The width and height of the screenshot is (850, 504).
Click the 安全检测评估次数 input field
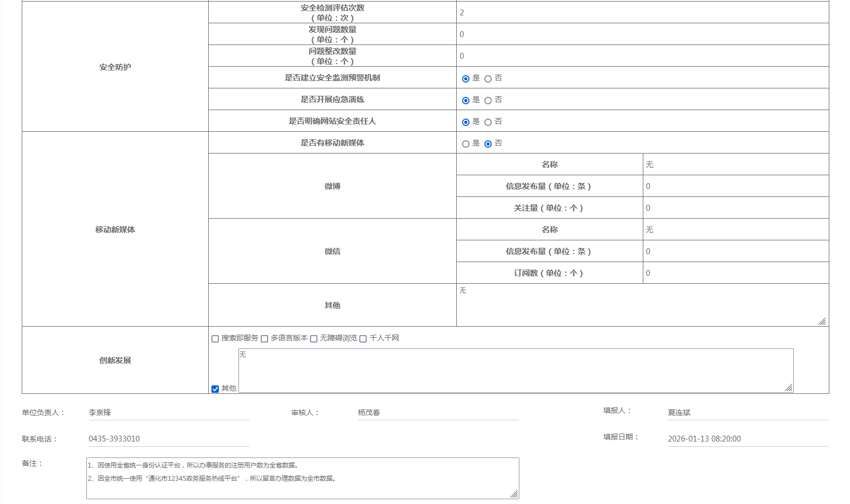click(x=642, y=13)
